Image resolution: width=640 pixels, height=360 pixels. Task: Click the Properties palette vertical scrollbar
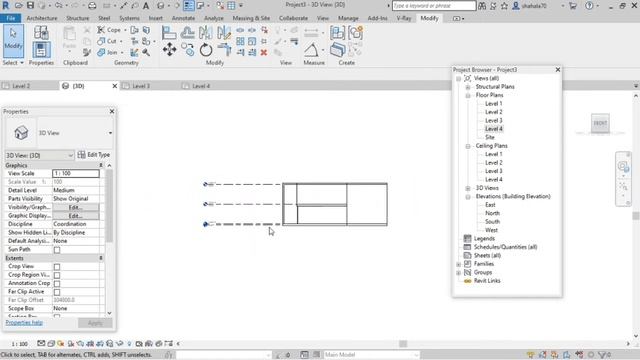[x=109, y=206]
